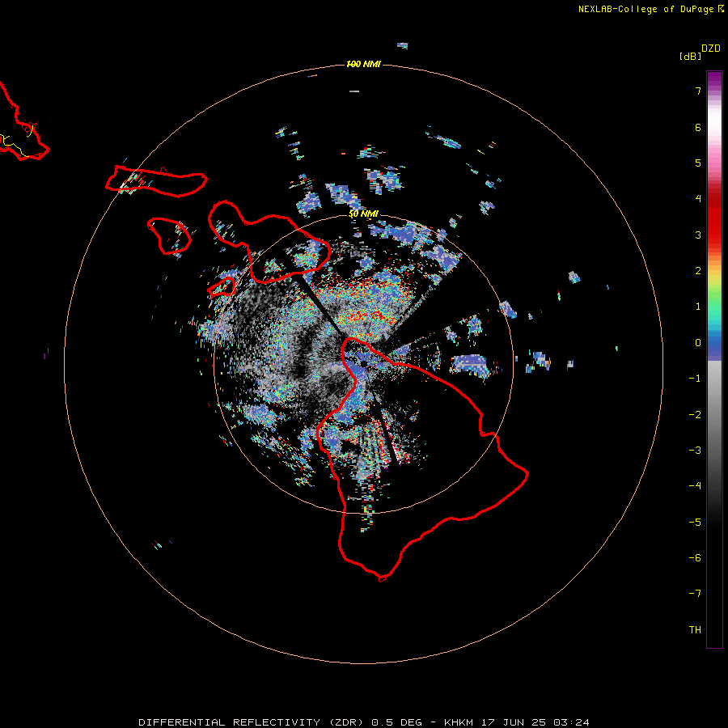Click the 50 NMI range ring label
The height and width of the screenshot is (728, 728).
pos(363,214)
